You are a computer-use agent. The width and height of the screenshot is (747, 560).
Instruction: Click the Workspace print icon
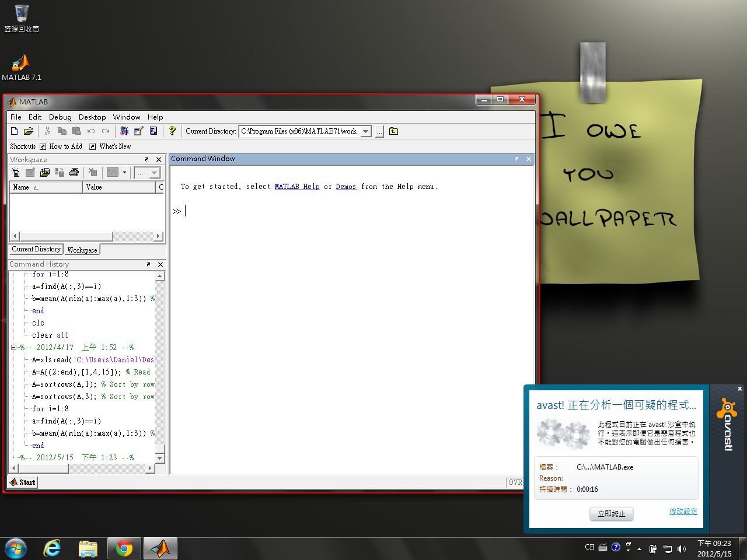74,172
